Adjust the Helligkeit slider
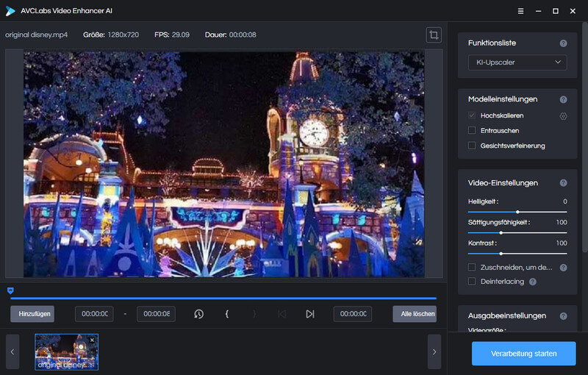This screenshot has width=588, height=375. pos(517,212)
